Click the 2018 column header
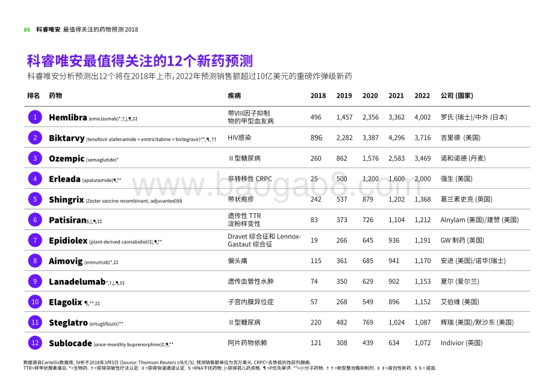This screenshot has height=392, width=554. [318, 95]
